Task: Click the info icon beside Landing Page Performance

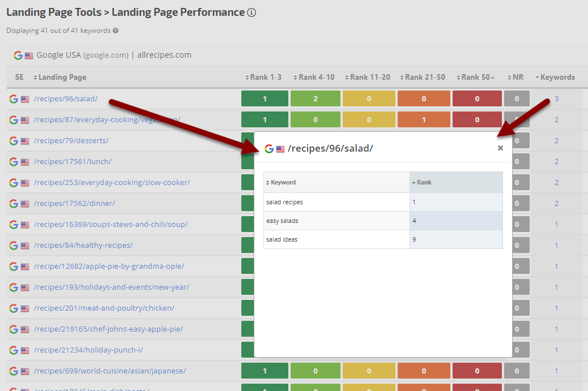Action: (x=252, y=12)
